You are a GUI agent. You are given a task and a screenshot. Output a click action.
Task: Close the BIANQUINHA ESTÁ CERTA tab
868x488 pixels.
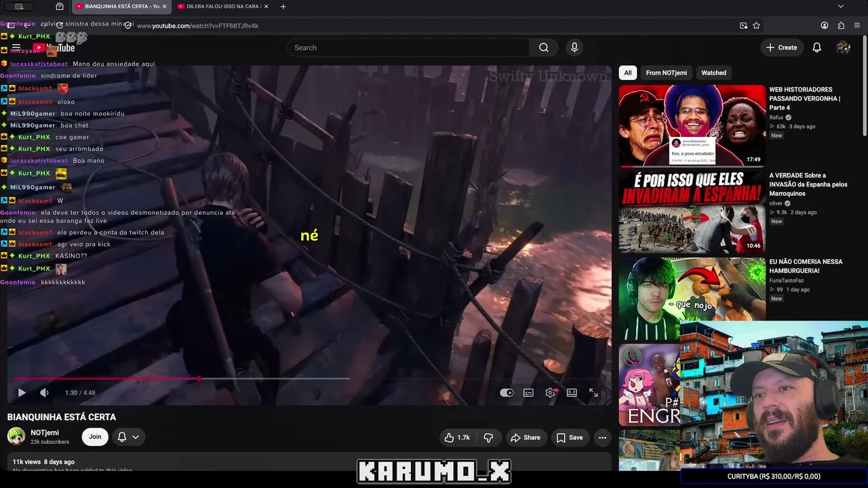164,7
